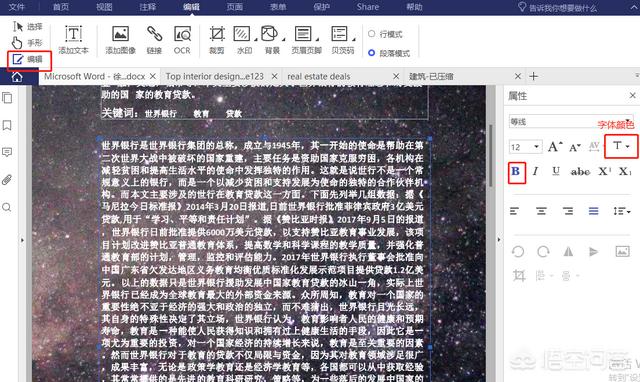The width and height of the screenshot is (640, 382).
Task: Select the 选择 (Select) tool
Action: point(27,27)
